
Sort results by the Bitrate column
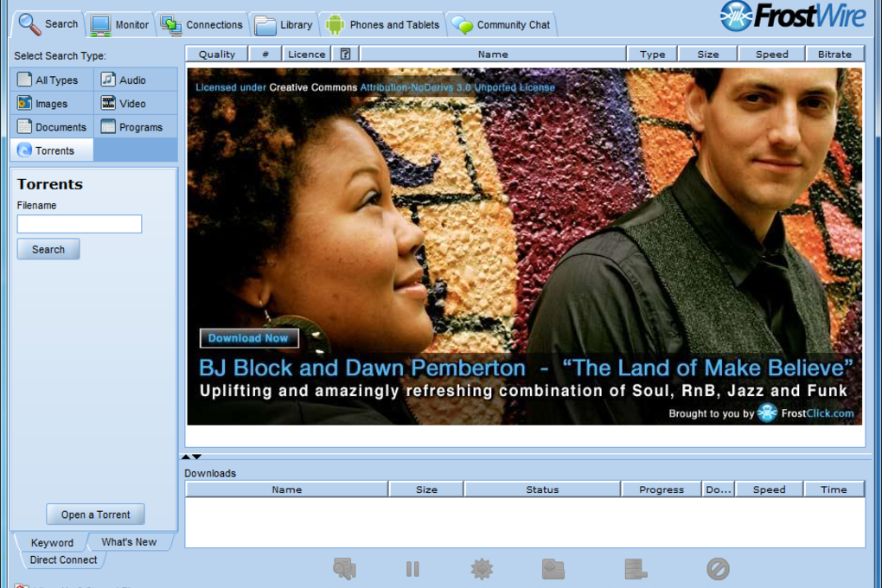point(834,54)
